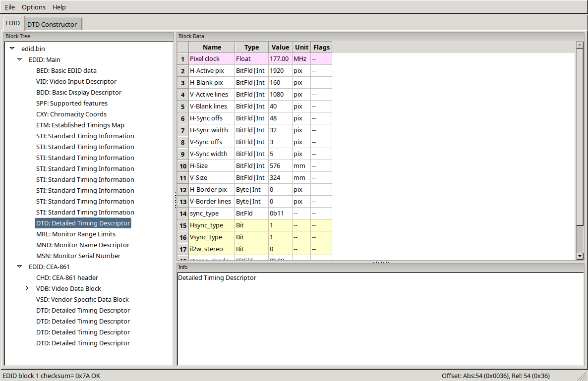Select VSD: Vendor Specific Data Block
Screen dimensions: 588x381
(x=82, y=299)
